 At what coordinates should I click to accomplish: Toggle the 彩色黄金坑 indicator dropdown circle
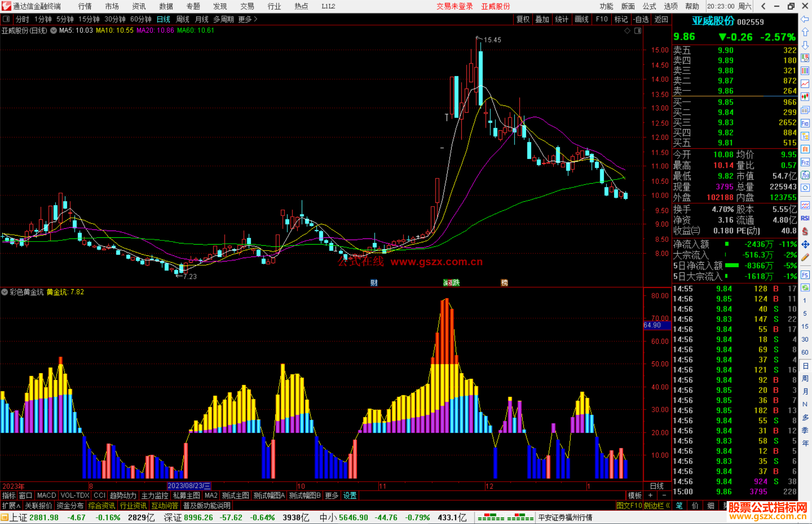pos(5,292)
